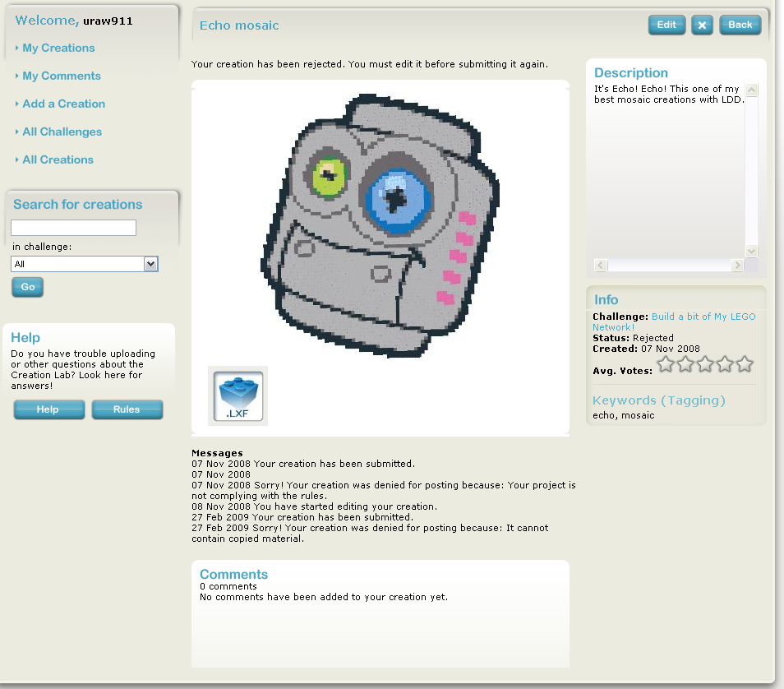The image size is (784, 689).
Task: Click the Edit button
Action: (666, 25)
